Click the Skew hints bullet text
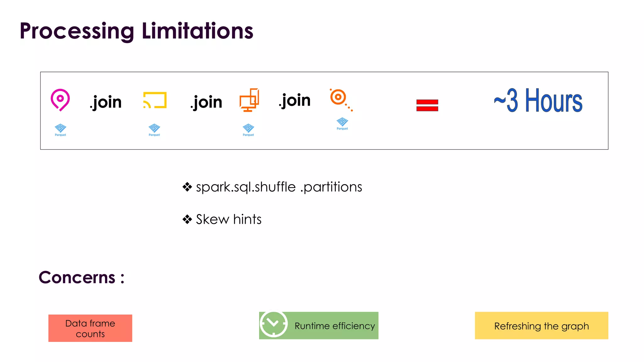 229,219
